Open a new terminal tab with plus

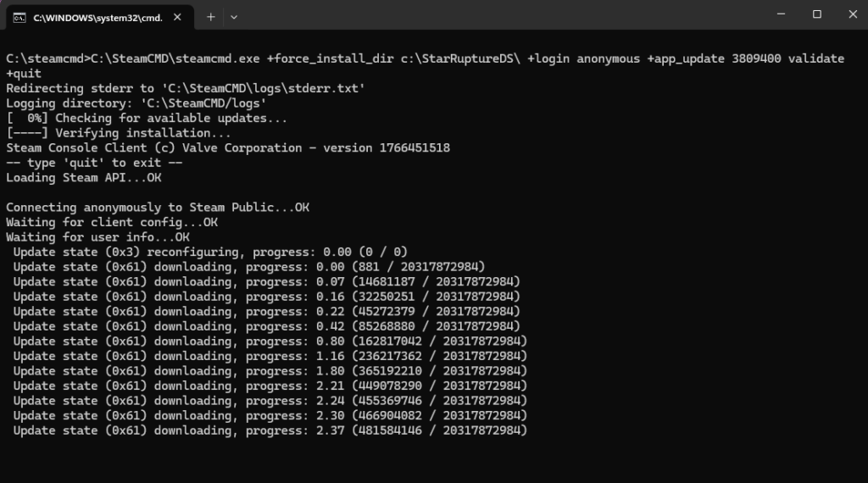pyautogui.click(x=211, y=16)
